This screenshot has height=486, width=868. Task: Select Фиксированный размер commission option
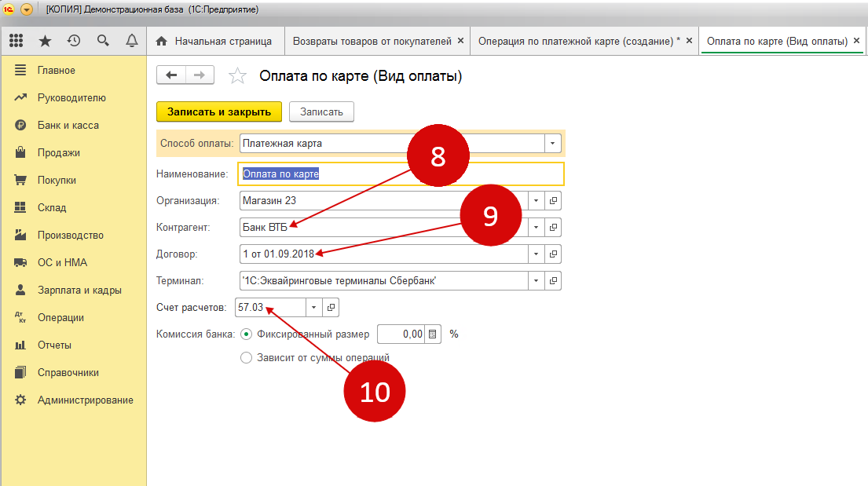(x=247, y=334)
